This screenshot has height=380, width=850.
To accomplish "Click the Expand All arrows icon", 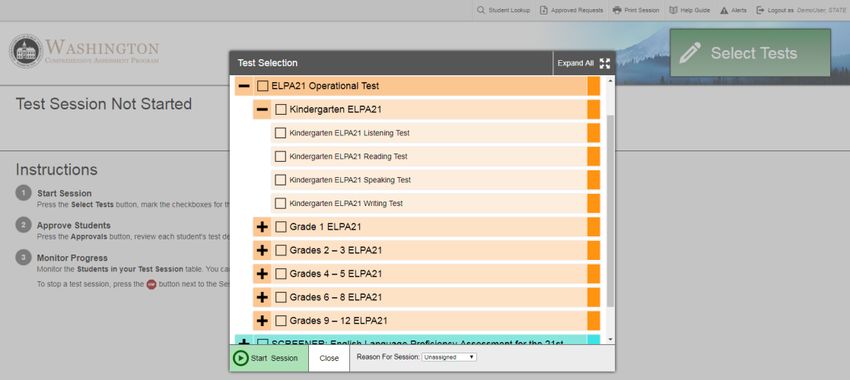I will click(605, 63).
